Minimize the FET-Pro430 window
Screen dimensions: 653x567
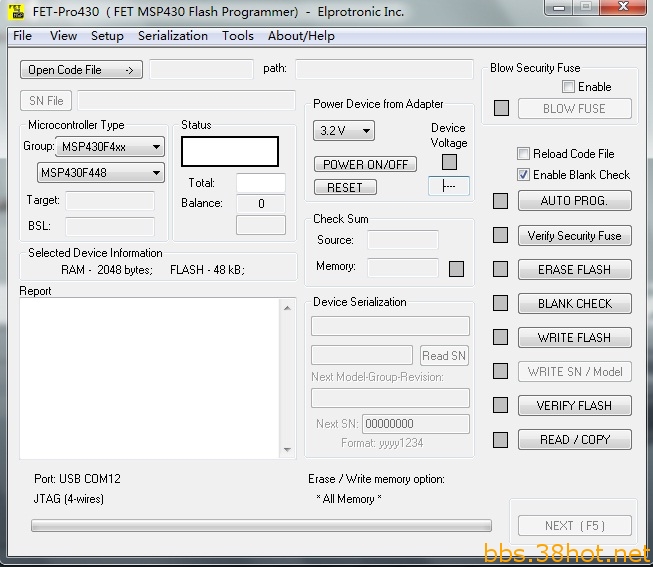[559, 7]
